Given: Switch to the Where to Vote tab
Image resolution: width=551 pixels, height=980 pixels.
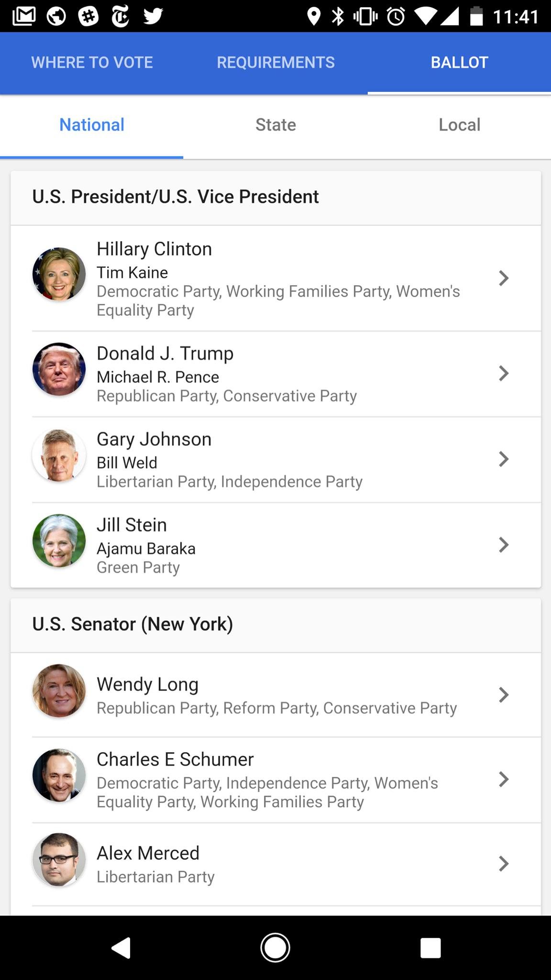Looking at the screenshot, I should tap(92, 63).
